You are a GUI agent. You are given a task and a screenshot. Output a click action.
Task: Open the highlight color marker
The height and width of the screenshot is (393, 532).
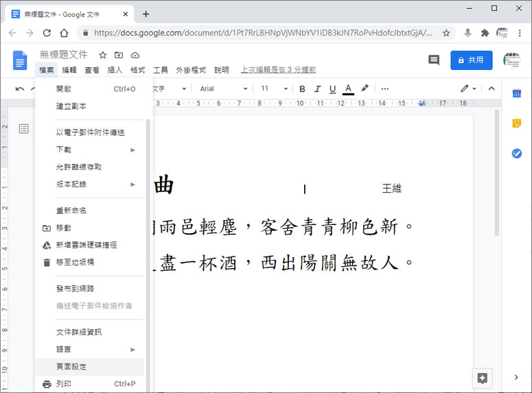(365, 88)
